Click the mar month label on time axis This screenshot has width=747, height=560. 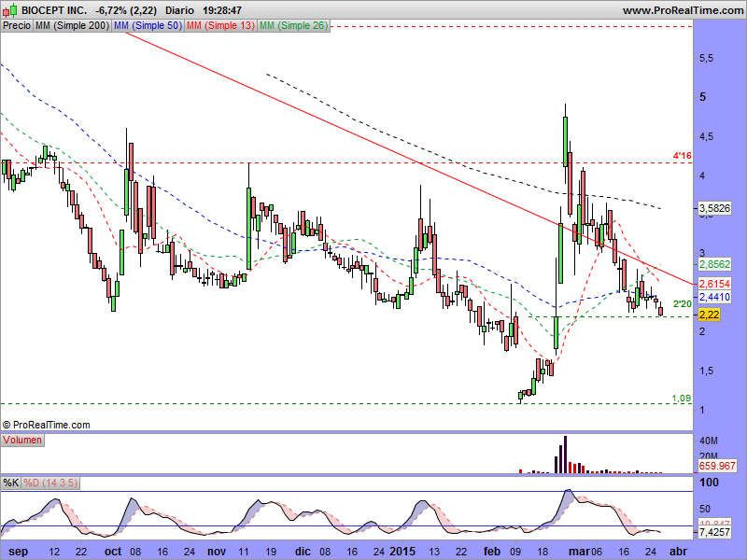coord(580,552)
